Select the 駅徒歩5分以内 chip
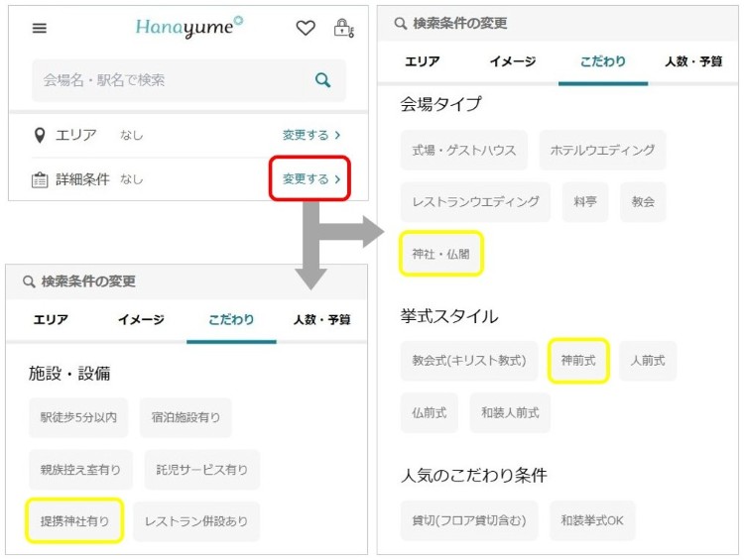This screenshot has width=744, height=560. click(x=78, y=418)
